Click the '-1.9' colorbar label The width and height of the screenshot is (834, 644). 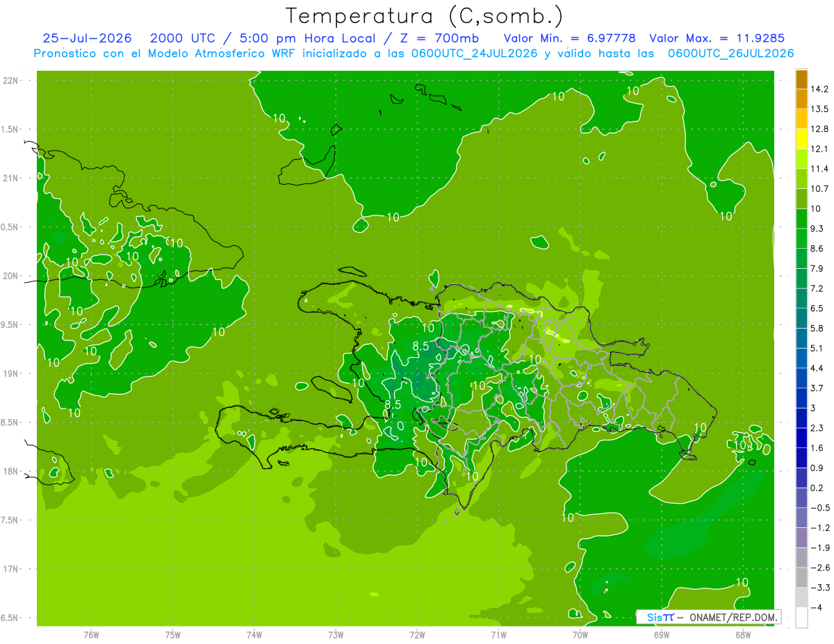(820, 547)
